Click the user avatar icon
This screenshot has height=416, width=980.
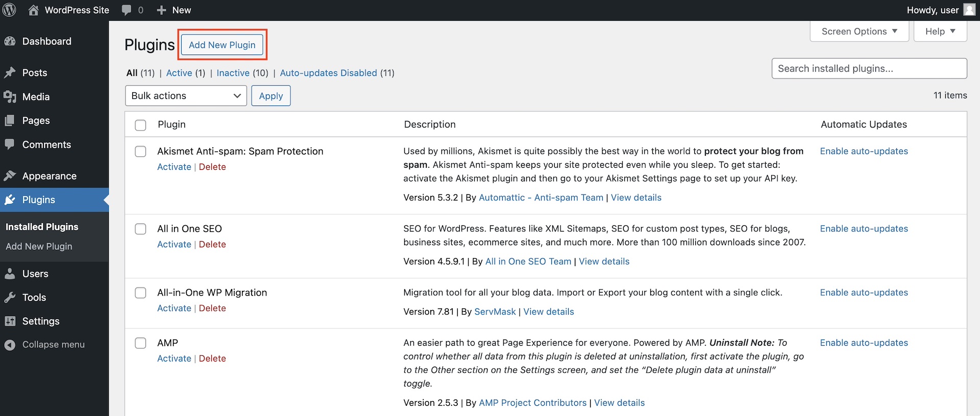coord(969,10)
